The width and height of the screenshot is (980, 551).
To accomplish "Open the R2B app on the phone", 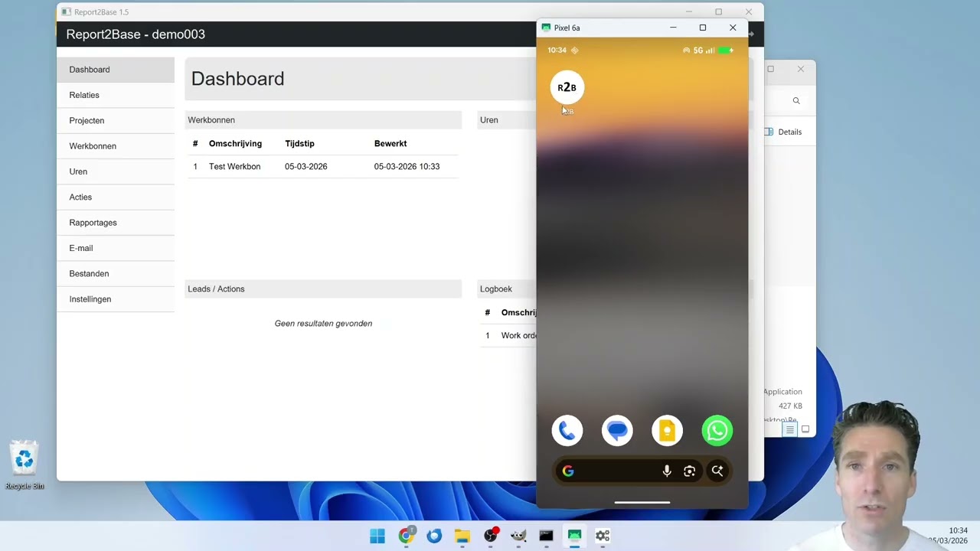I will [x=567, y=88].
